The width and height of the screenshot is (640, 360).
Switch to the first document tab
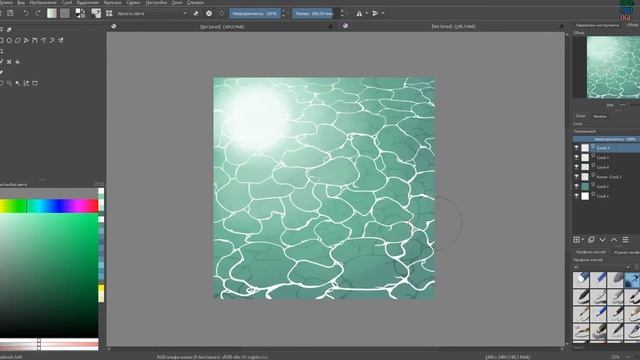coord(222,27)
